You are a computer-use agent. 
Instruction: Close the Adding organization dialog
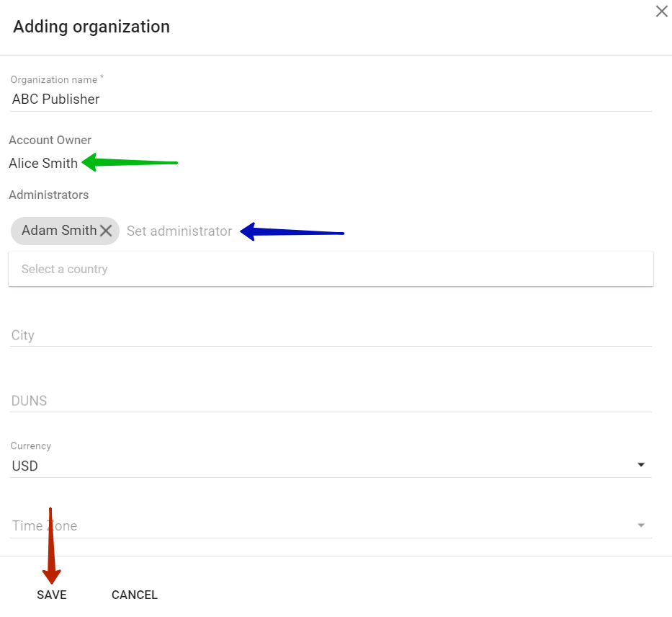(x=661, y=12)
